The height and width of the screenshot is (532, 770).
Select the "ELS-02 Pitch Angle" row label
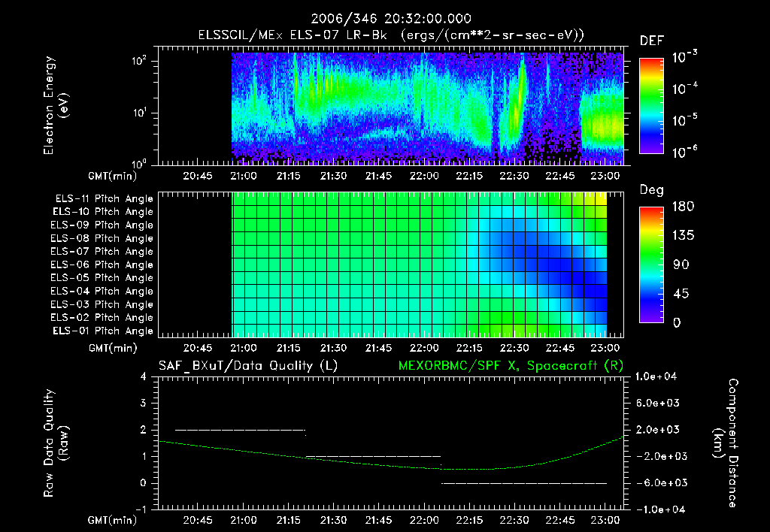102,318
